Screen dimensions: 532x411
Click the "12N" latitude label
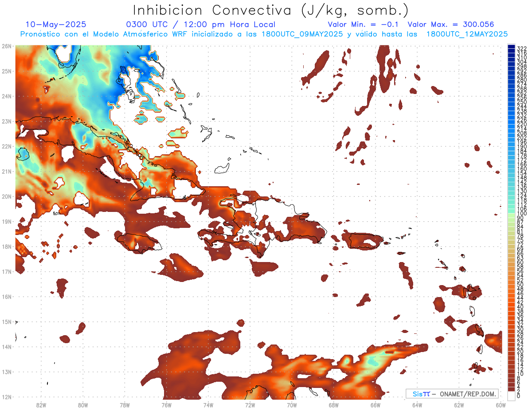[x=6, y=397]
